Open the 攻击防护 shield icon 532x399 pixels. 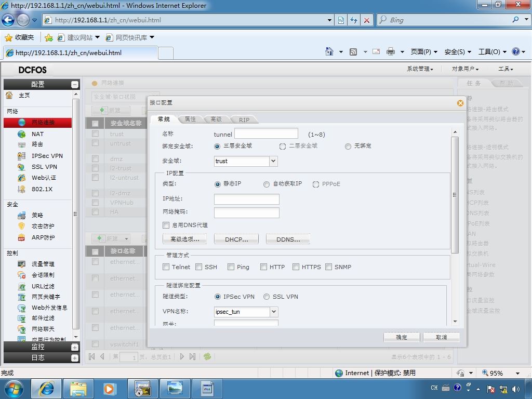pos(21,226)
